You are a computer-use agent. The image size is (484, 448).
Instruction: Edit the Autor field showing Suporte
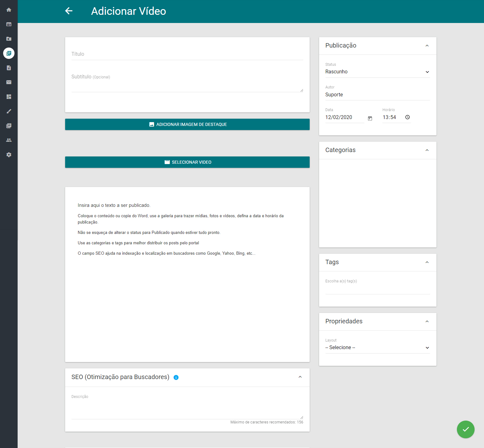pyautogui.click(x=378, y=95)
